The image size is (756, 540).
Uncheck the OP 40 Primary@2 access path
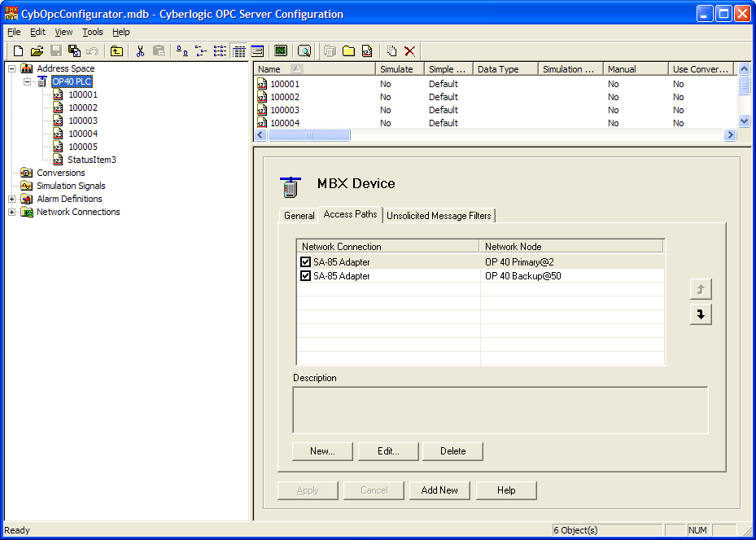(x=306, y=262)
